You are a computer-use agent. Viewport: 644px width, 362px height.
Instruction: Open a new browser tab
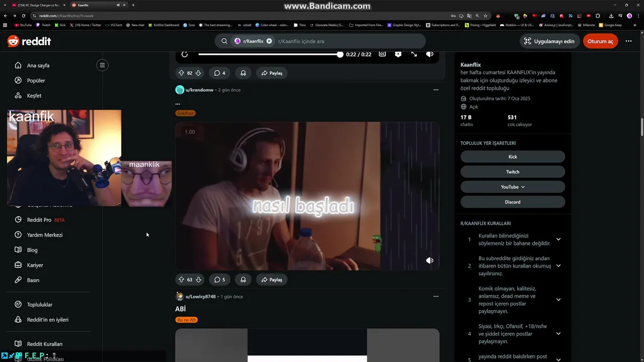pos(133,5)
